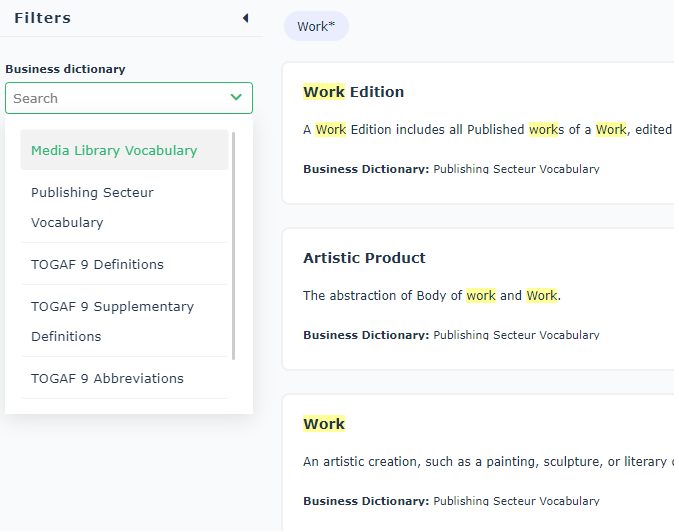Select Media Library Vocabulary option
Viewport: 679px width, 532px height.
(114, 151)
